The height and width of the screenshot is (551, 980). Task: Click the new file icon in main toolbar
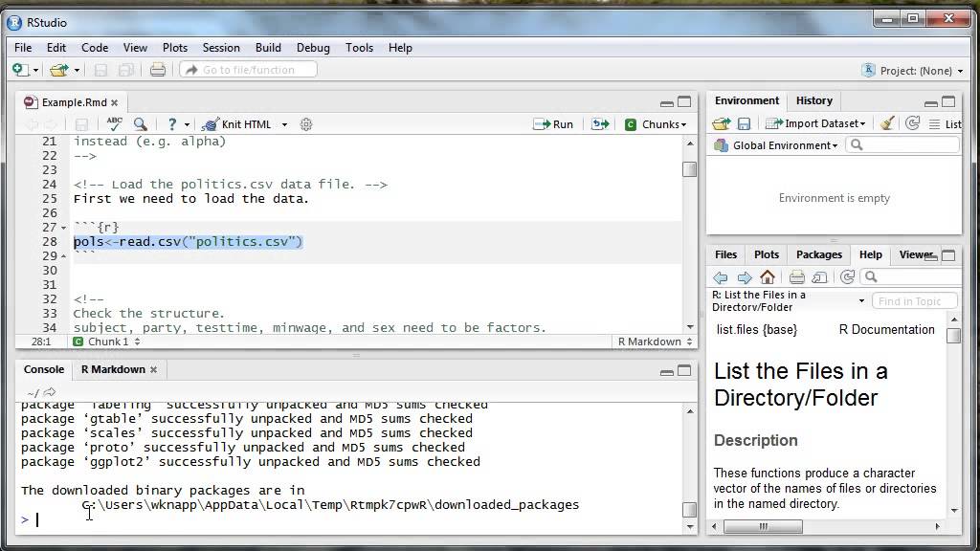(x=21, y=70)
